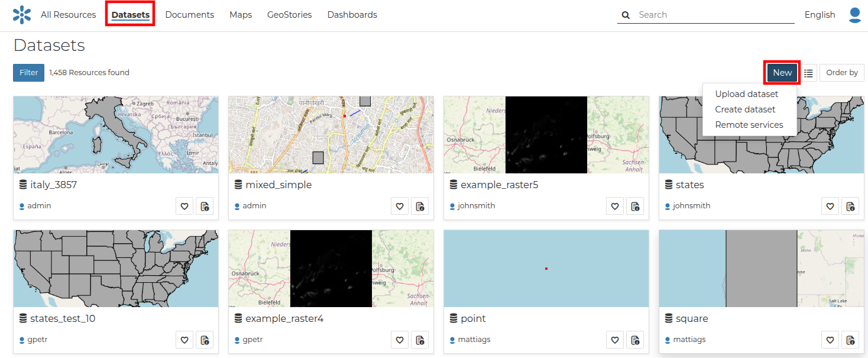Open the GeoStories tab
The height and width of the screenshot is (358, 868).
click(x=290, y=15)
